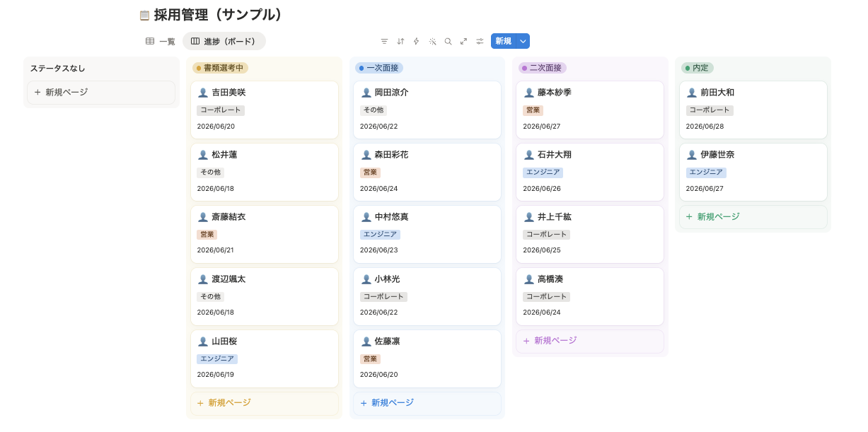Viewport: 868px width, 432px height.
Task: Click the AI sparkle wand icon
Action: tap(432, 41)
